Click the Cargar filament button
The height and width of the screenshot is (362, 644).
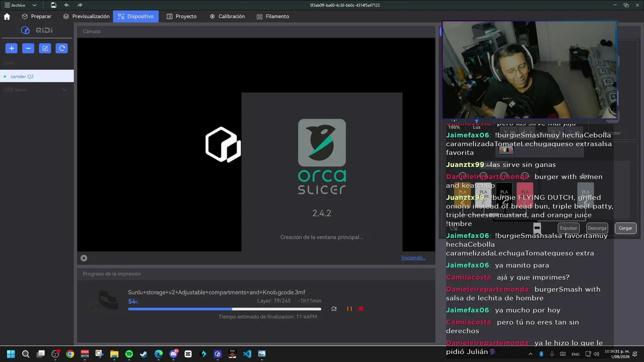pyautogui.click(x=625, y=228)
